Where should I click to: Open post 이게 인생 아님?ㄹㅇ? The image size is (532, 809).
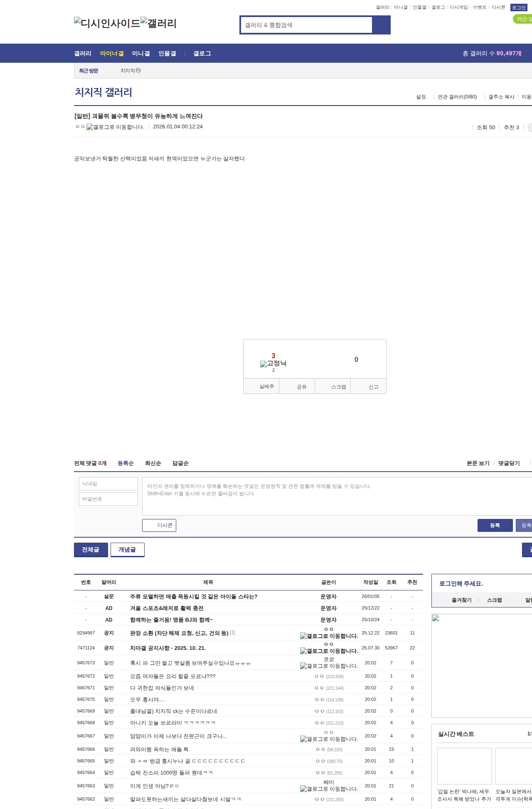click(x=155, y=786)
